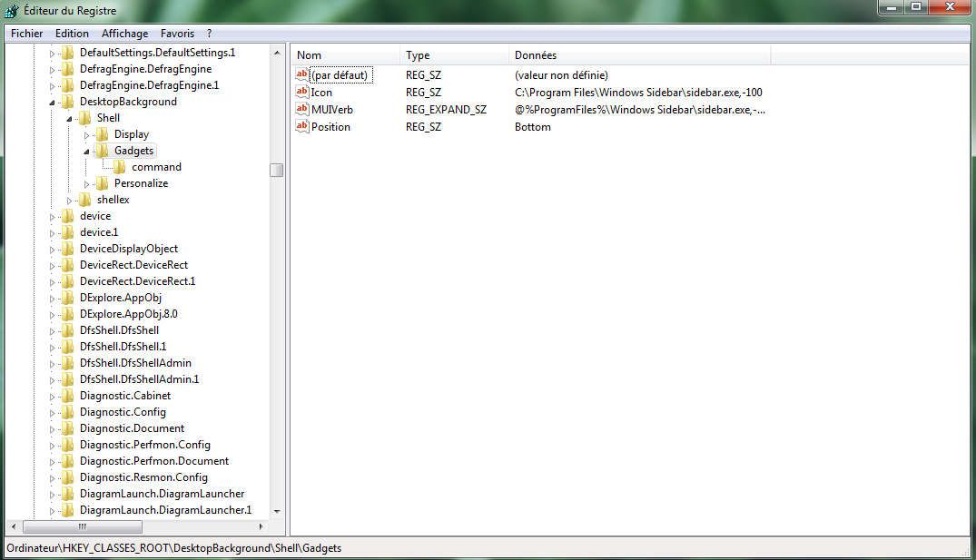Screen dimensions: 976x560
Task: Select the MUIVerb value name
Action: [332, 110]
